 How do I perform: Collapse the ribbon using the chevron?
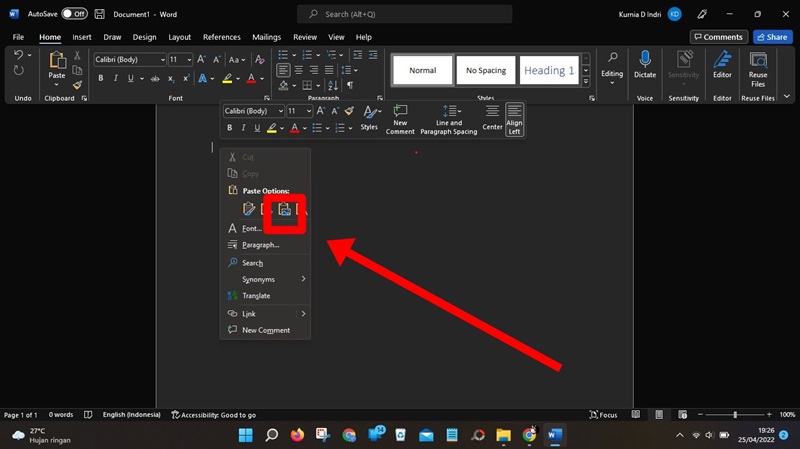tap(787, 96)
